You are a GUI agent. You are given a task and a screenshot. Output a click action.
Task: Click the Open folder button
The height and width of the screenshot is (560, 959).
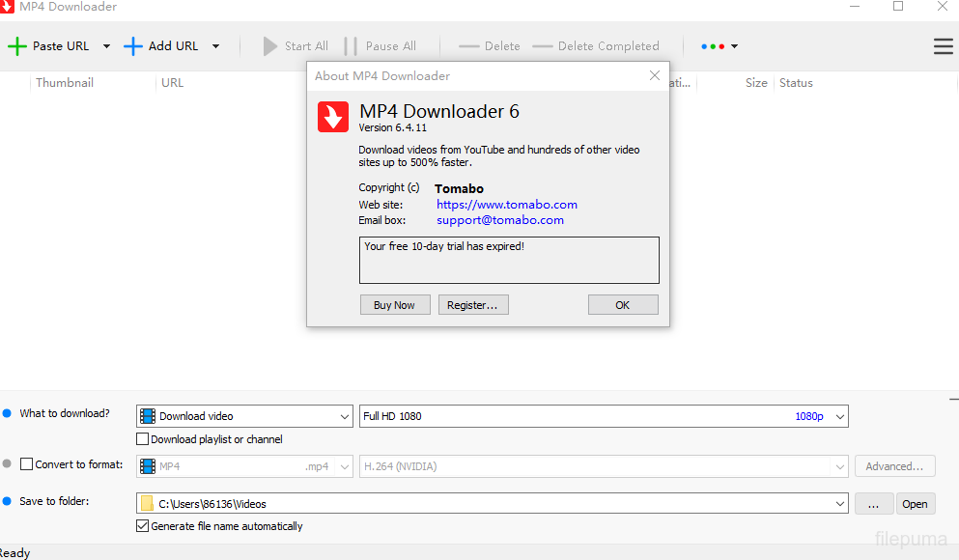point(915,504)
